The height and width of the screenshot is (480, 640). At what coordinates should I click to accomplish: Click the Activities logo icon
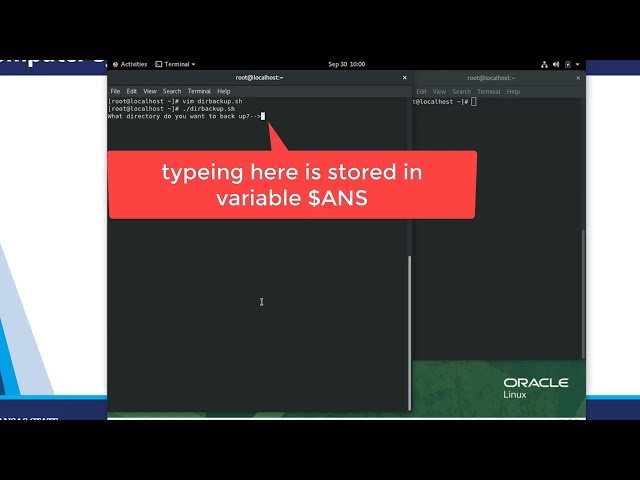click(116, 64)
